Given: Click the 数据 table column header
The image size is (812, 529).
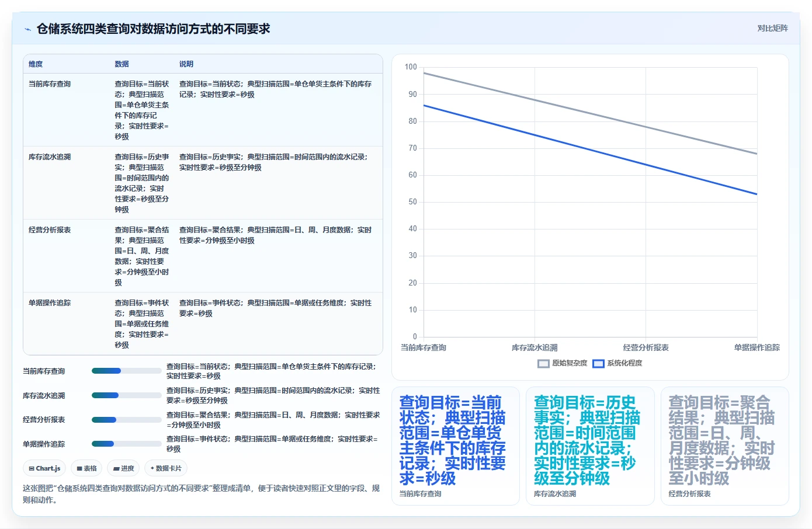Looking at the screenshot, I should click(x=122, y=64).
